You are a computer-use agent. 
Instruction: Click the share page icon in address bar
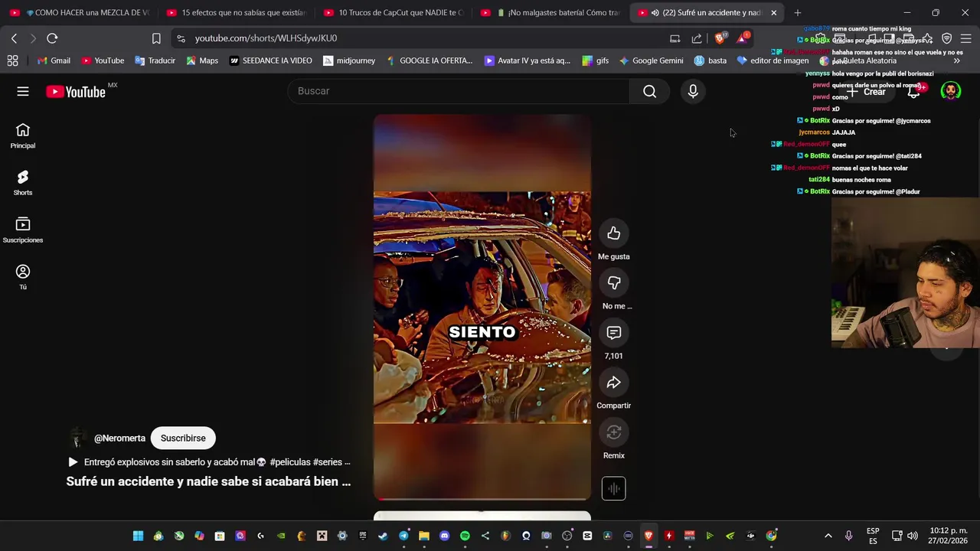697,38
